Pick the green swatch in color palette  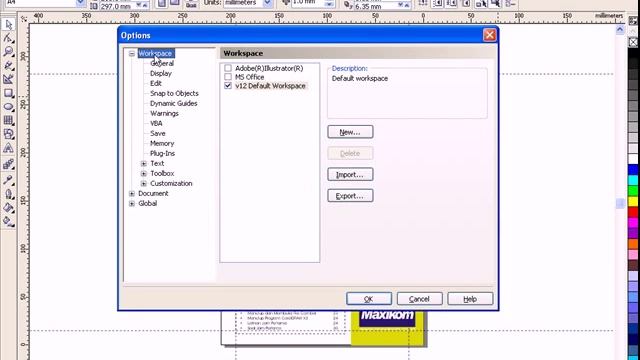point(633,190)
